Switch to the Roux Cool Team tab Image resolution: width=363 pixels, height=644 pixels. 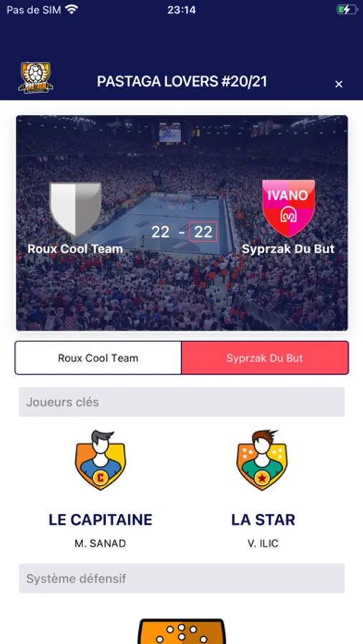click(98, 358)
